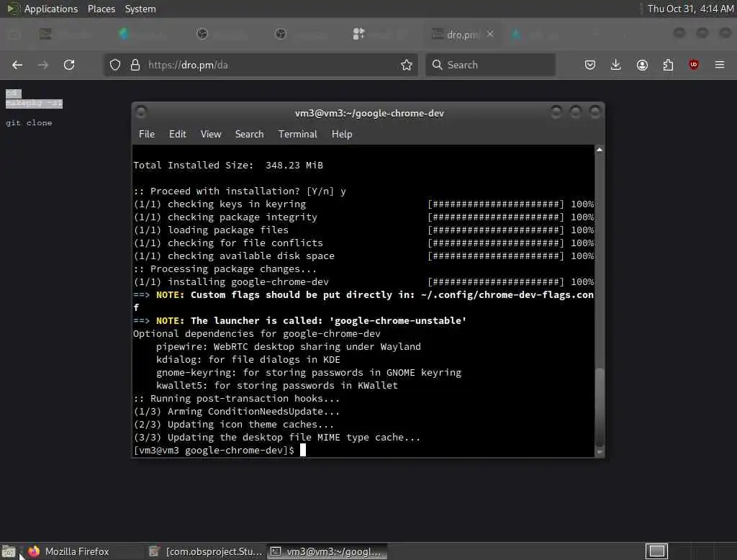Bookmark this page with the star
This screenshot has width=737, height=560.
(x=407, y=65)
